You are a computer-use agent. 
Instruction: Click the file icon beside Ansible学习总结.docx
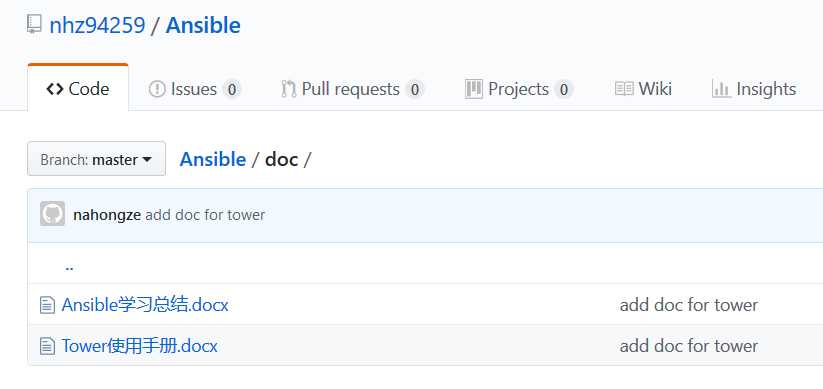[47, 305]
